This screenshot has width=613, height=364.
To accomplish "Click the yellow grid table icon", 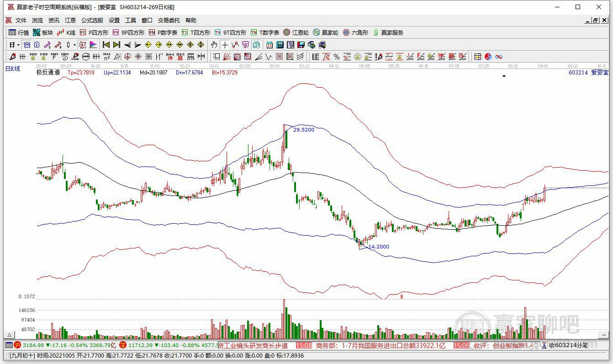I will click(x=478, y=57).
